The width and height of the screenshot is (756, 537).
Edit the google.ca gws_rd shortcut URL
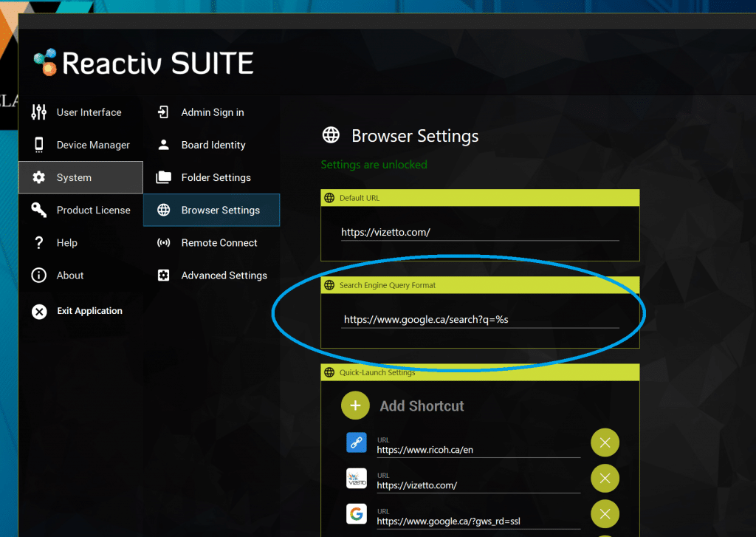tap(478, 521)
